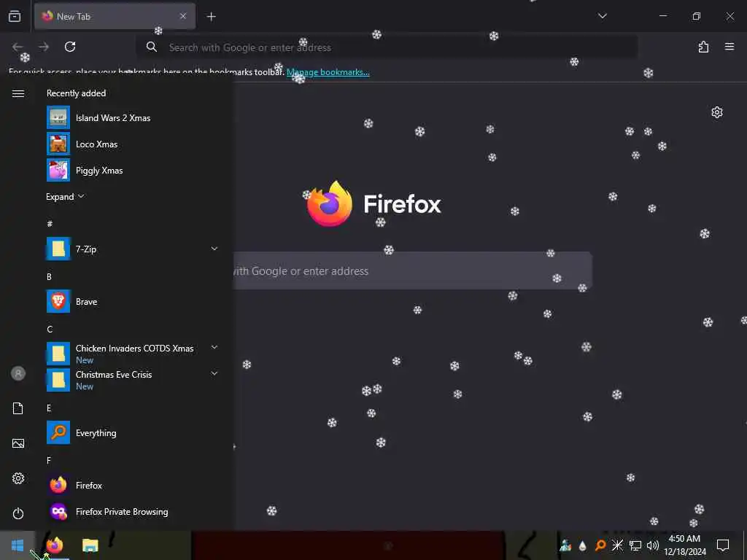
Task: Click the Power button in Start
Action: point(18,513)
